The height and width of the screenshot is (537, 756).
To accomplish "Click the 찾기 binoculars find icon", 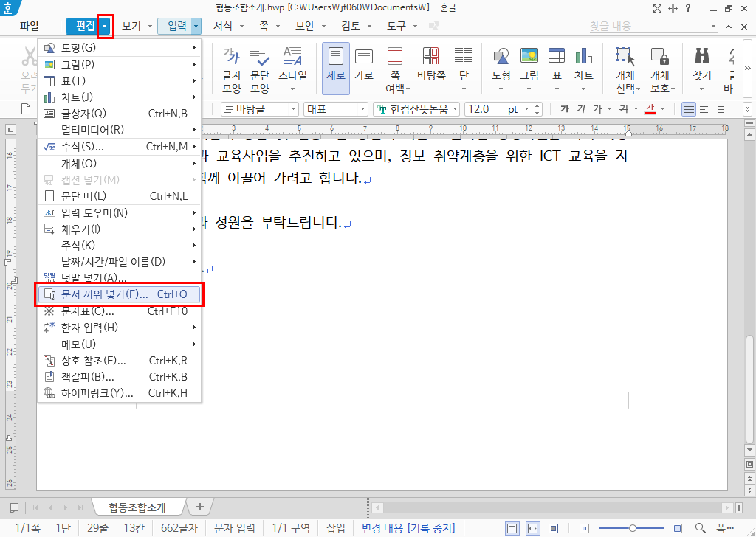I will [701, 69].
